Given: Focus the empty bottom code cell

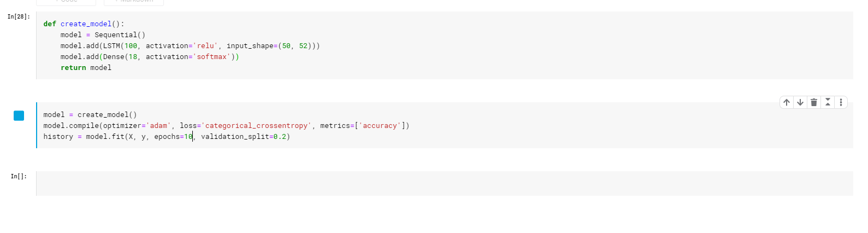Looking at the screenshot, I should pos(445,183).
